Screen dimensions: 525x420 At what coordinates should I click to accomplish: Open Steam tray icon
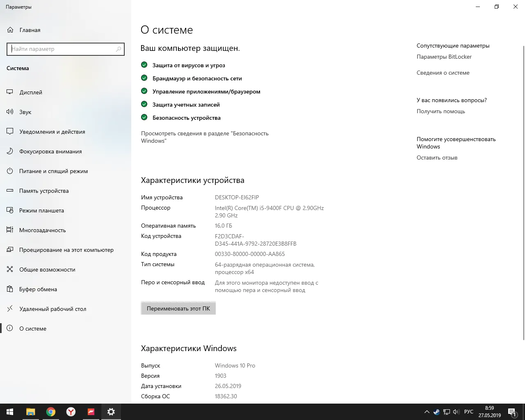(436, 412)
